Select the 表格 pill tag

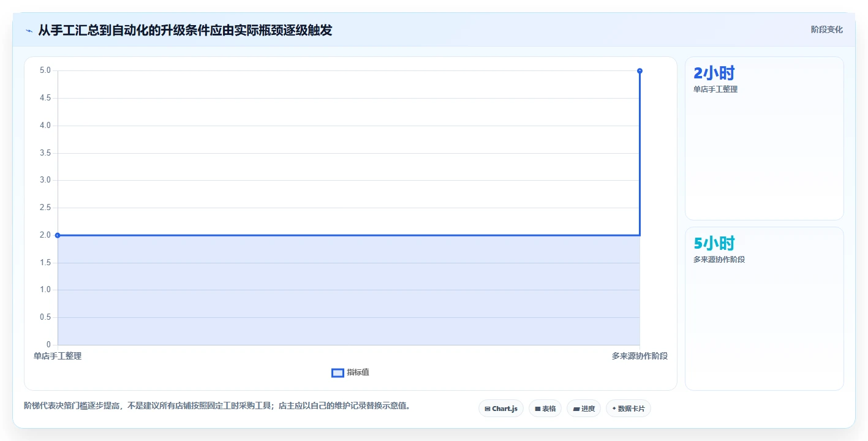point(545,409)
